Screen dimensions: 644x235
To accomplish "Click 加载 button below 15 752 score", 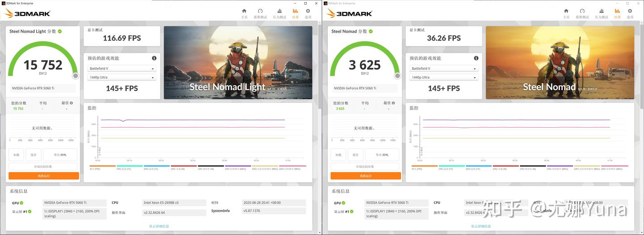I will click(x=16, y=155).
